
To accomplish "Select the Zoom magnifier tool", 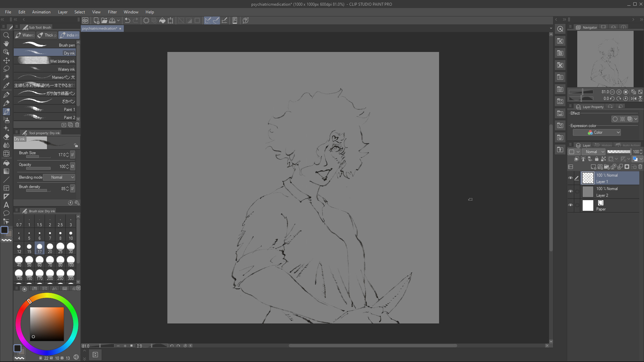I will click(6, 35).
